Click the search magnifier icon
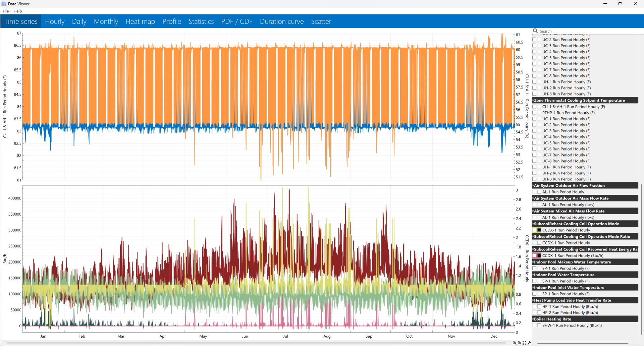 535,31
